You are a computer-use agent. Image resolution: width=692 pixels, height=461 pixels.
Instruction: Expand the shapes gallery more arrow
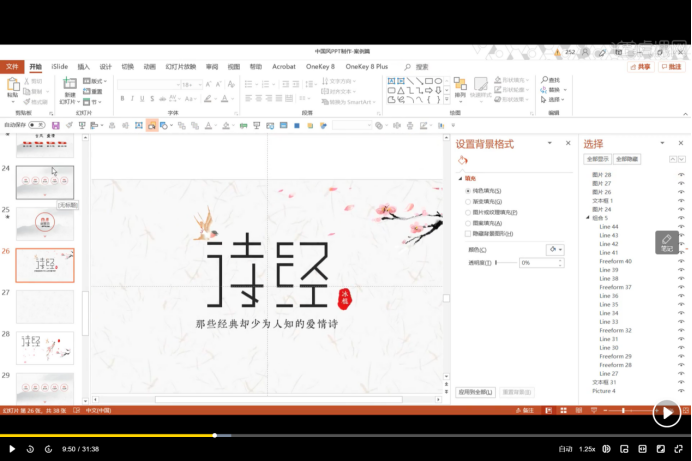click(447, 100)
